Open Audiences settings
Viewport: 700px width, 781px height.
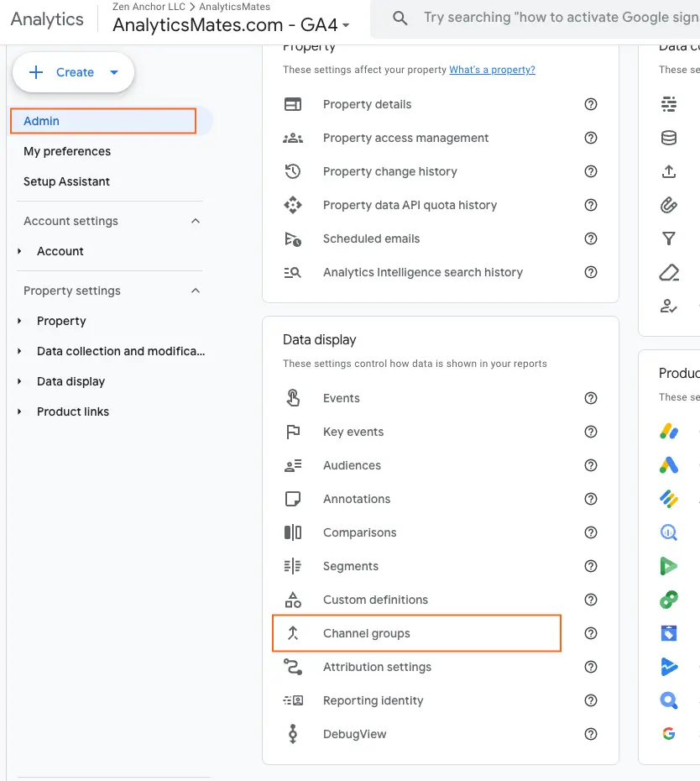(352, 465)
